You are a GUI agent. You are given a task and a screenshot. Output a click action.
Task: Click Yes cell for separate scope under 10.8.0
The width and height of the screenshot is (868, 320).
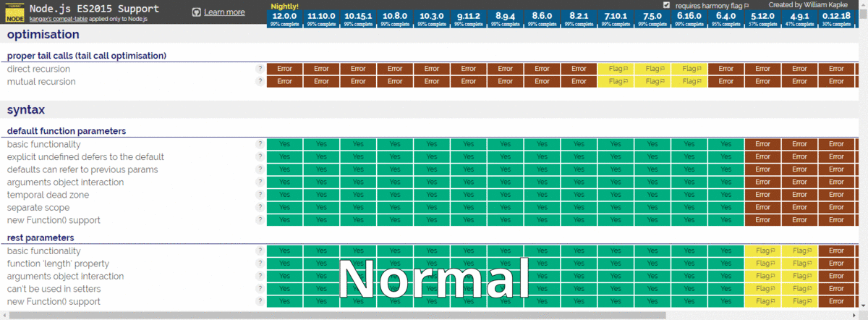395,207
